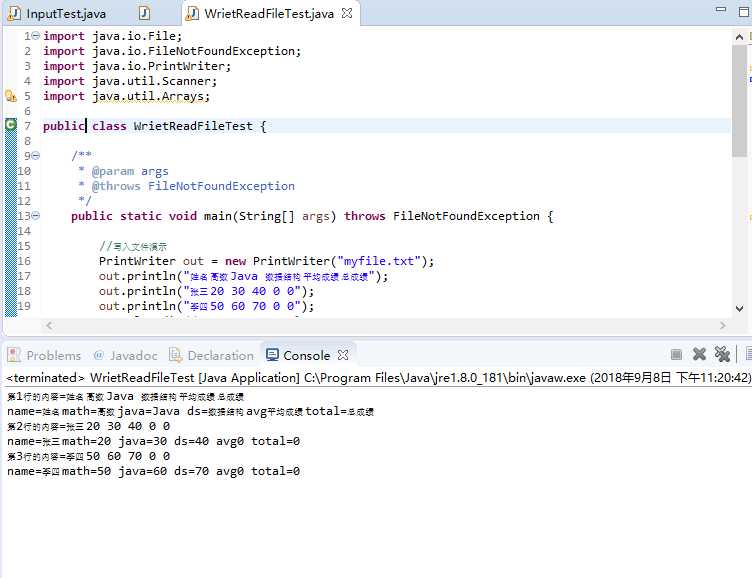Image resolution: width=752 pixels, height=578 pixels.
Task: Click the class name WrietReadFileTest on line 7
Action: click(x=193, y=126)
